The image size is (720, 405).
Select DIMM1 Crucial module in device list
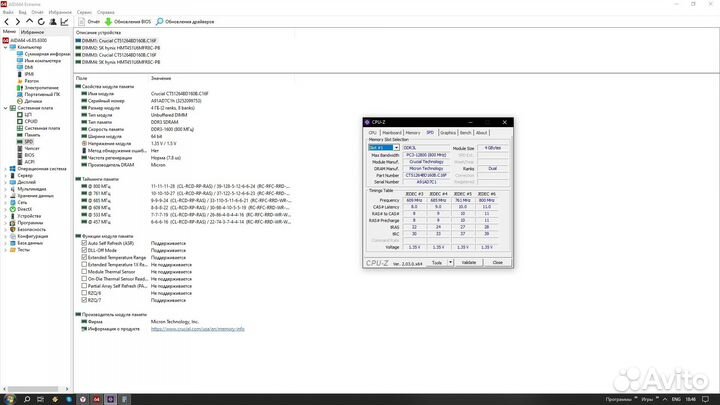click(118, 40)
